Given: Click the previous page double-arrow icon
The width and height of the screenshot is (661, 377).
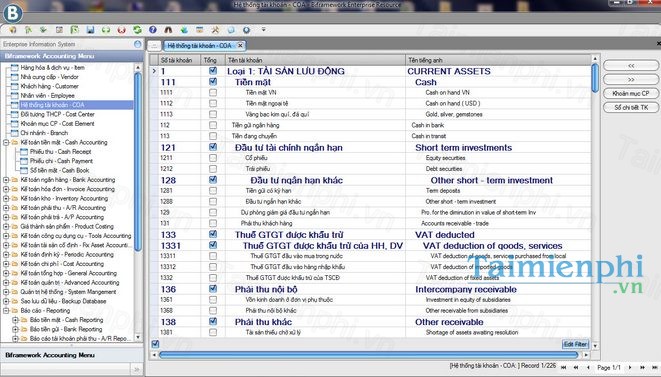Looking at the screenshot, I should (x=576, y=368).
